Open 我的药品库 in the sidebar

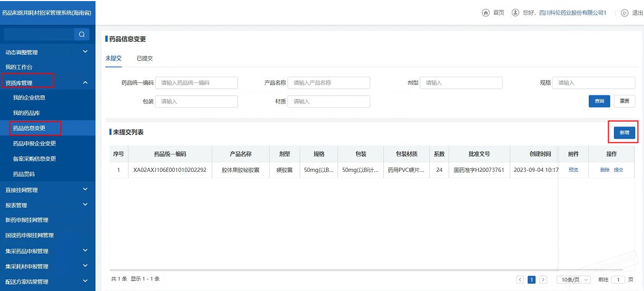click(26, 113)
